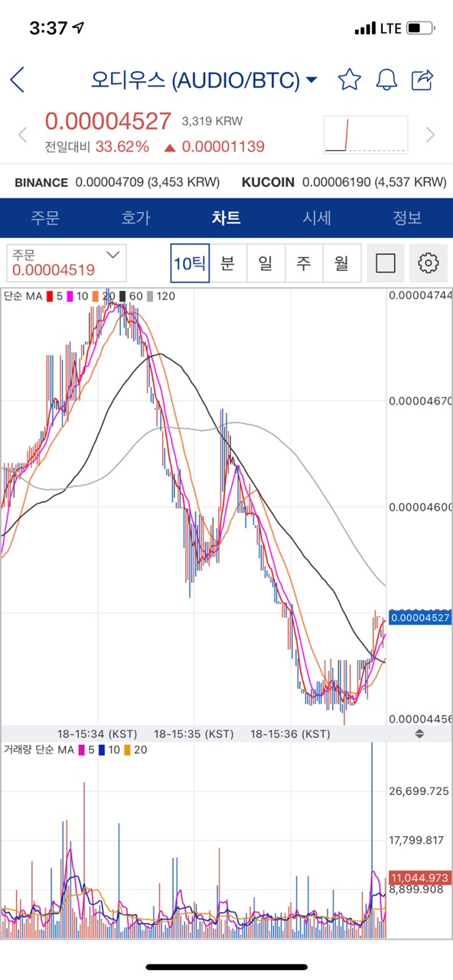Switch to the 시세 tab
The height and width of the screenshot is (980, 453).
click(x=317, y=217)
